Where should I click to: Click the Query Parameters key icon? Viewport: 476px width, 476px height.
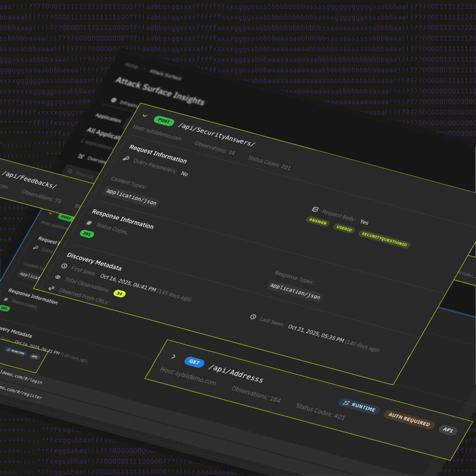[x=126, y=159]
